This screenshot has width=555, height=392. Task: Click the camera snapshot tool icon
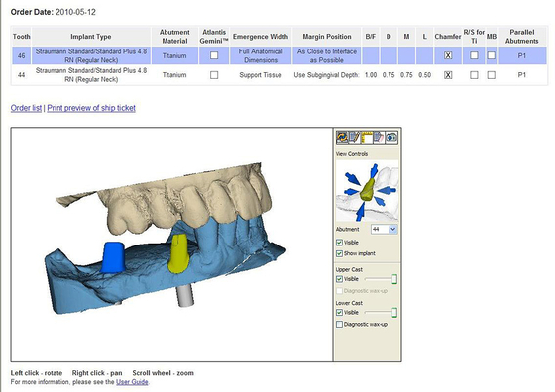point(391,138)
